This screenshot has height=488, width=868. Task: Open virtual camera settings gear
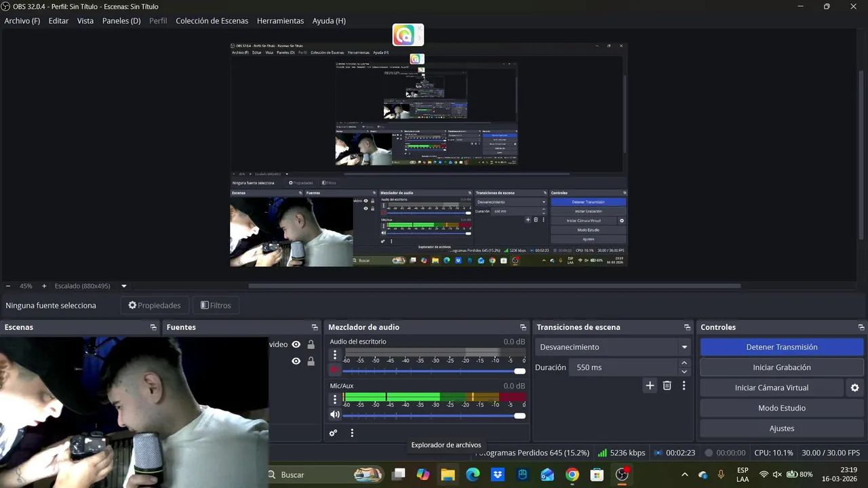(854, 388)
